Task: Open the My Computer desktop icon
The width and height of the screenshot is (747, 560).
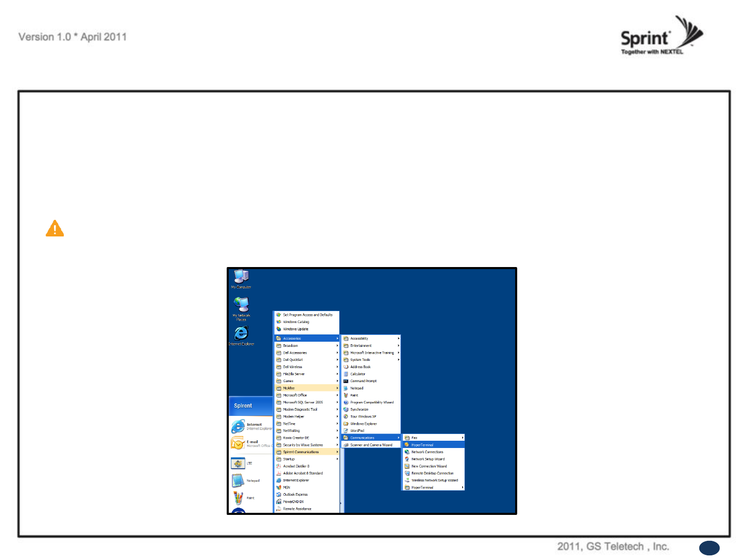Action: [241, 279]
